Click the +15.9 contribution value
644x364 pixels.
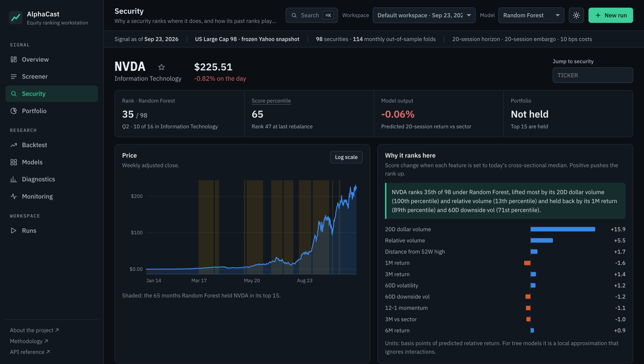click(x=618, y=229)
